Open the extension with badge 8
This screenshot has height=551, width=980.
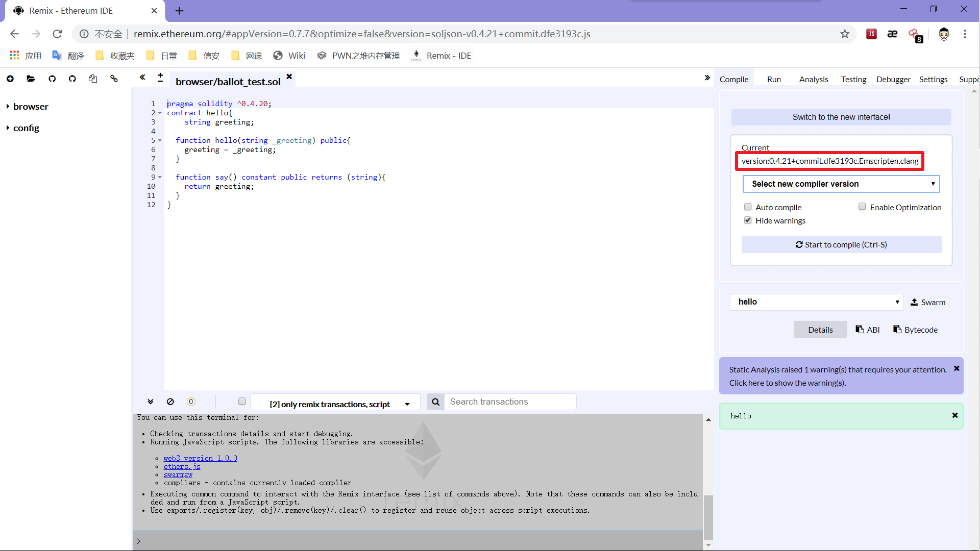[x=915, y=35]
